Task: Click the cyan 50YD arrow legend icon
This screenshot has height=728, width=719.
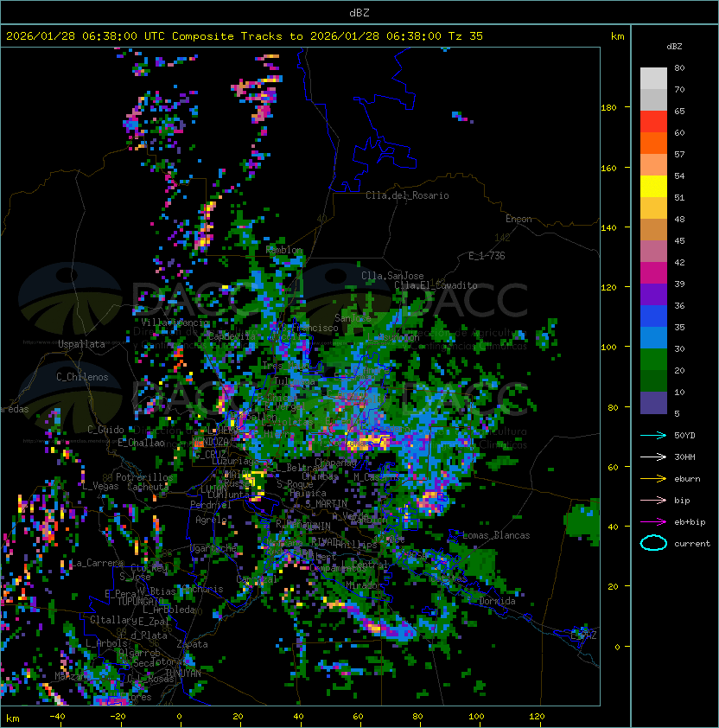Action: click(653, 435)
